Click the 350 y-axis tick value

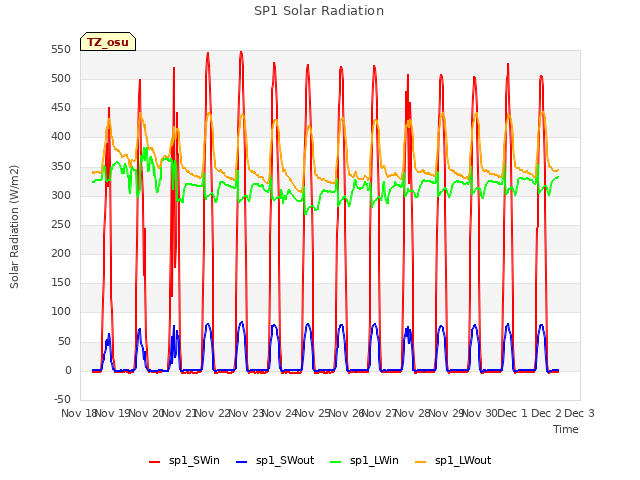click(61, 167)
